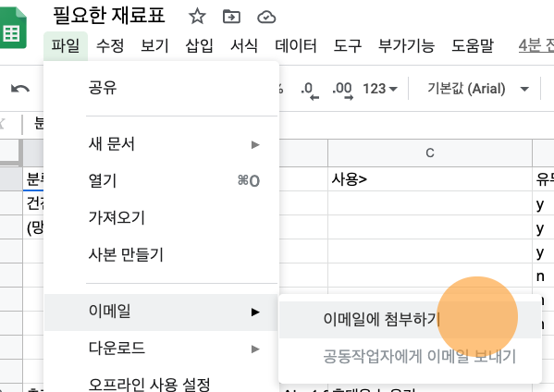The height and width of the screenshot is (392, 554).
Task: Decrease decimal places button
Action: click(310, 90)
